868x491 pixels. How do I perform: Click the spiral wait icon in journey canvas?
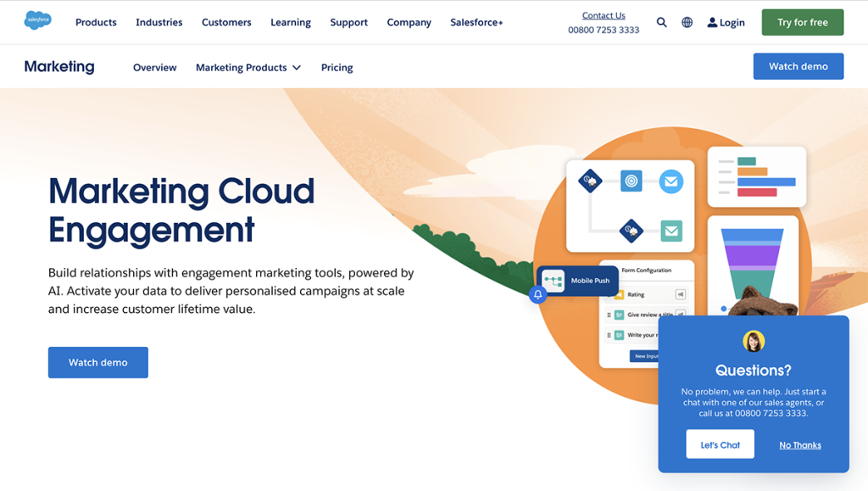tap(632, 181)
